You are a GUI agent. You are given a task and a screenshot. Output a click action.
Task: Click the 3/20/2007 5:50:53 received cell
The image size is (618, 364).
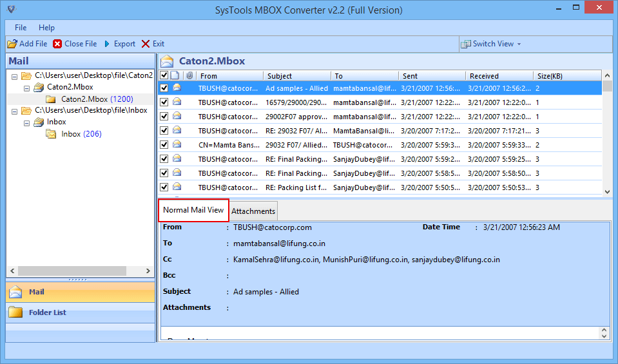pyautogui.click(x=499, y=187)
